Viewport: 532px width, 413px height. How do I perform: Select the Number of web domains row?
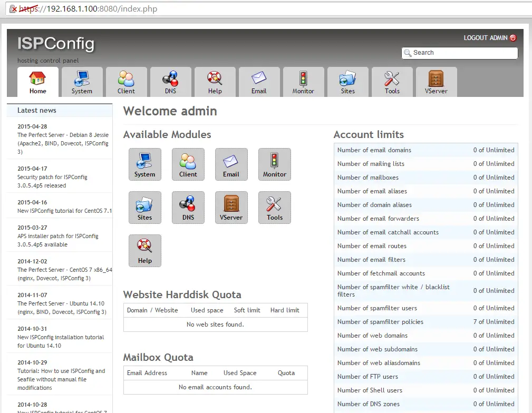(x=426, y=336)
